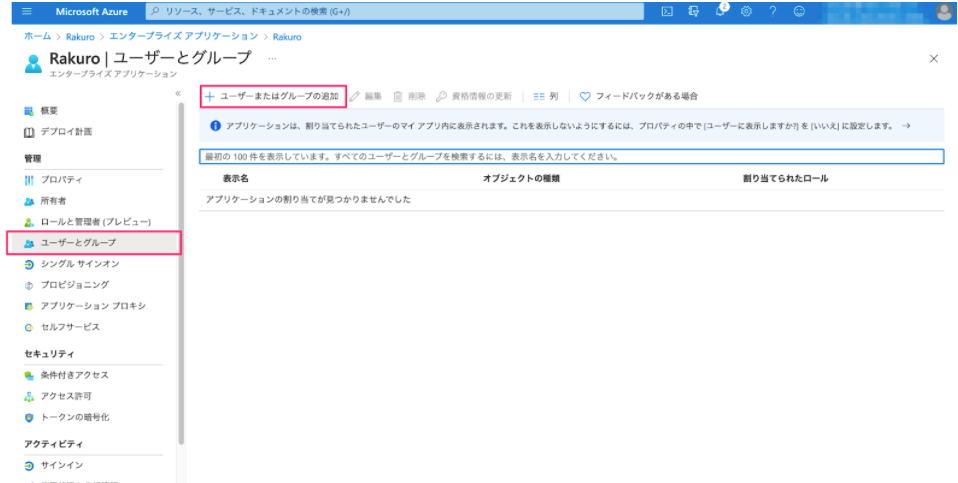Click the user account avatar

945,12
